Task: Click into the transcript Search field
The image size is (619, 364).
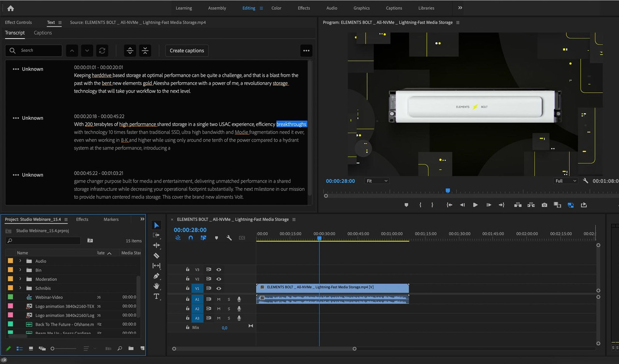Action: 34,50
